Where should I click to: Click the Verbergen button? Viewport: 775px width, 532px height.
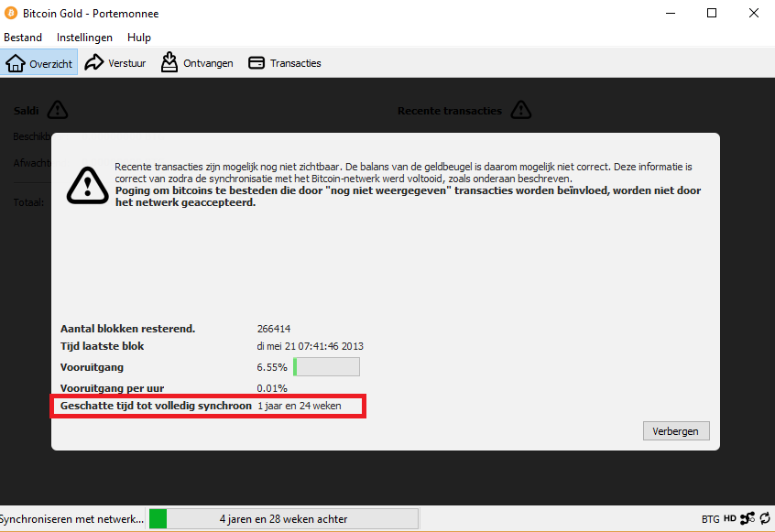click(x=676, y=431)
